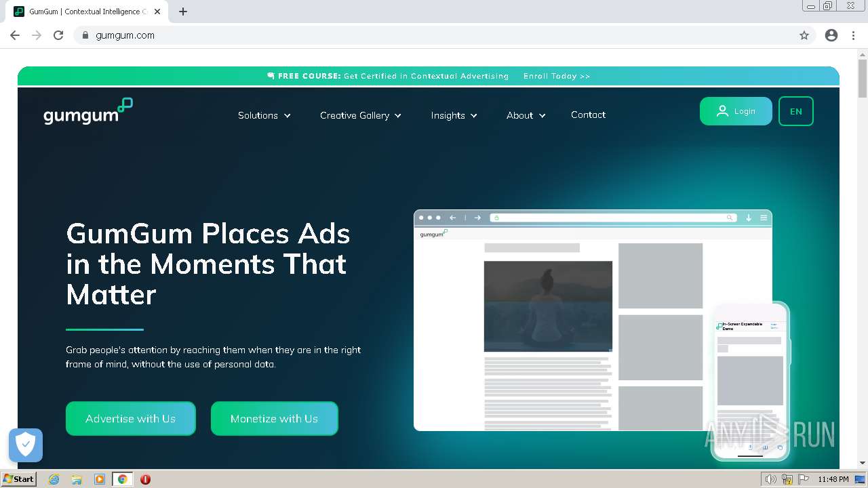This screenshot has width=868, height=488.
Task: Open Chrome's three-dot menu
Action: pos(853,35)
